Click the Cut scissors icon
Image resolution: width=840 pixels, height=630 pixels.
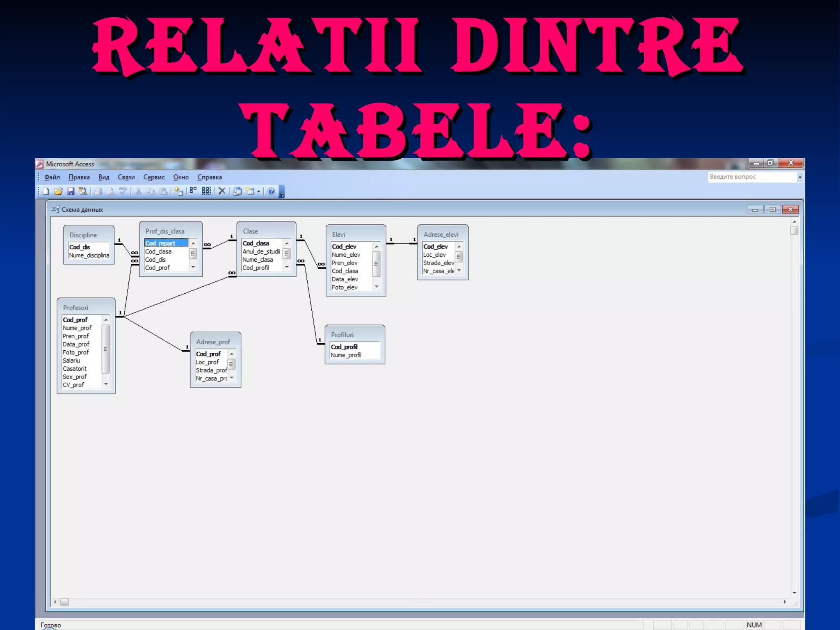[138, 191]
